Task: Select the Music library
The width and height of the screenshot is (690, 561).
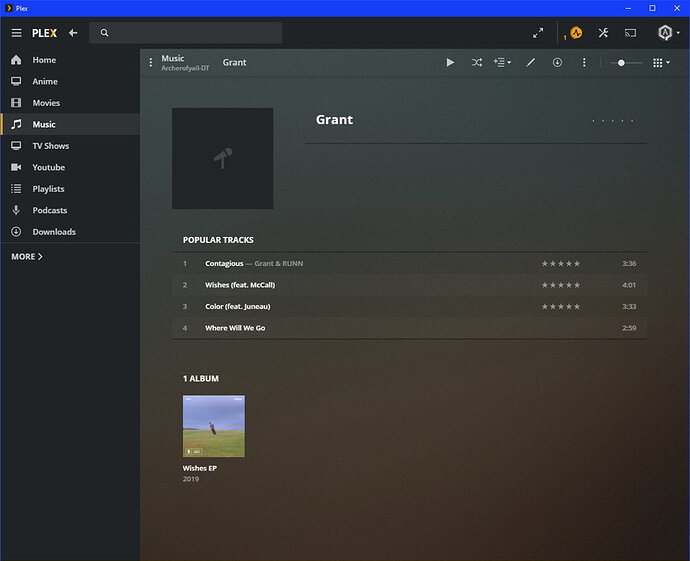Action: pos(70,125)
